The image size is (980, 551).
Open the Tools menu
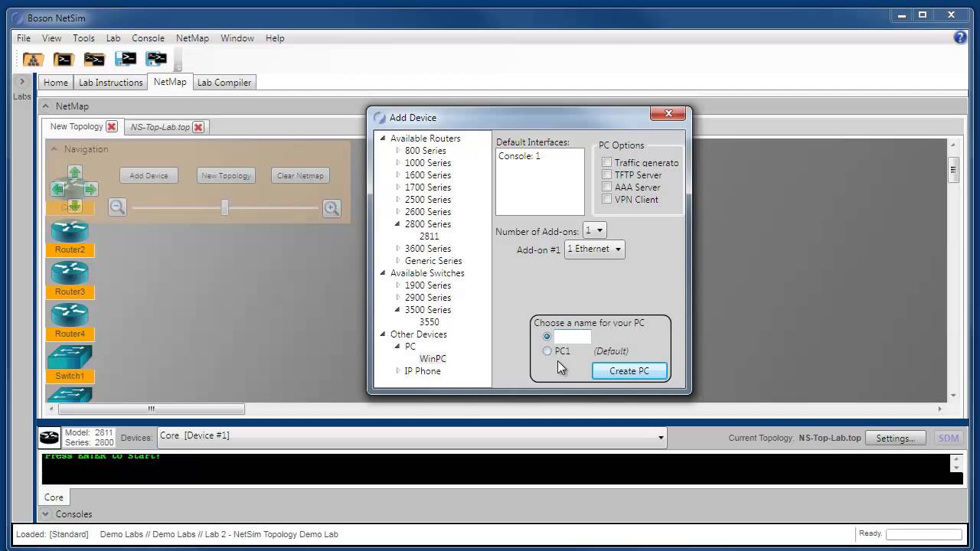point(83,38)
